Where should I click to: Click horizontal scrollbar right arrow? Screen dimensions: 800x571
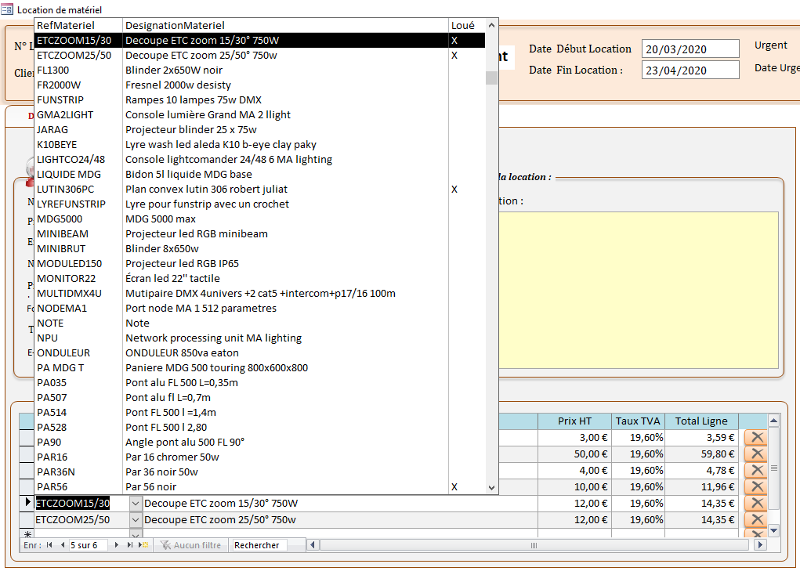click(x=760, y=545)
